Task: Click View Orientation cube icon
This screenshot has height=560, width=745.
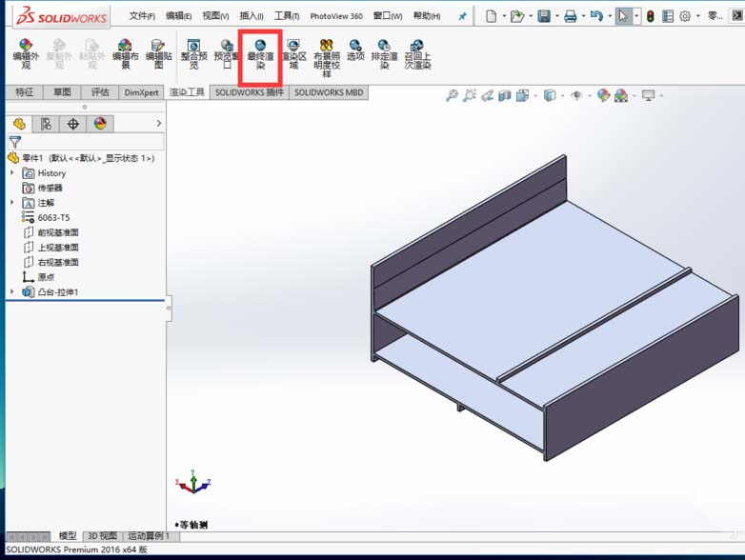Action: pyautogui.click(x=522, y=96)
